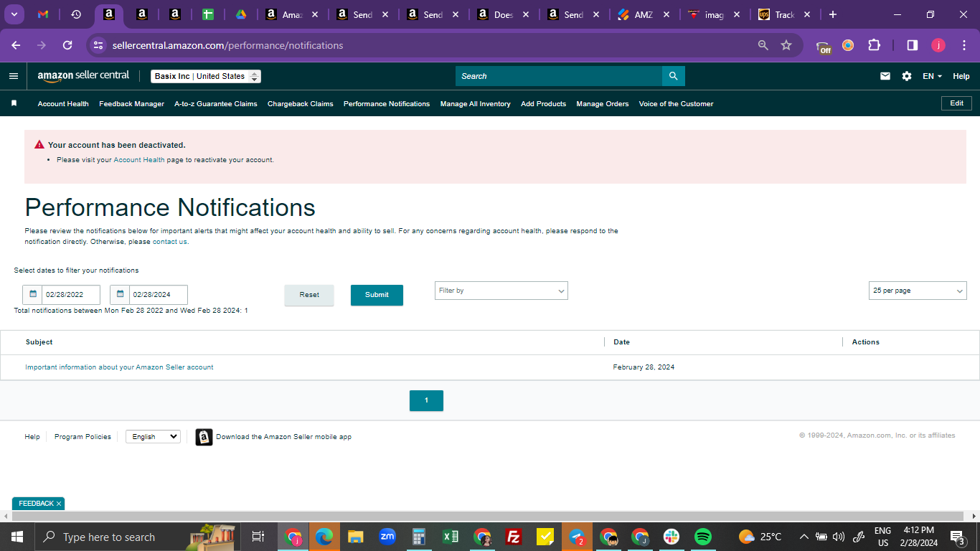This screenshot has width=980, height=551.
Task: Follow the Account Health link in alert
Action: tap(139, 160)
